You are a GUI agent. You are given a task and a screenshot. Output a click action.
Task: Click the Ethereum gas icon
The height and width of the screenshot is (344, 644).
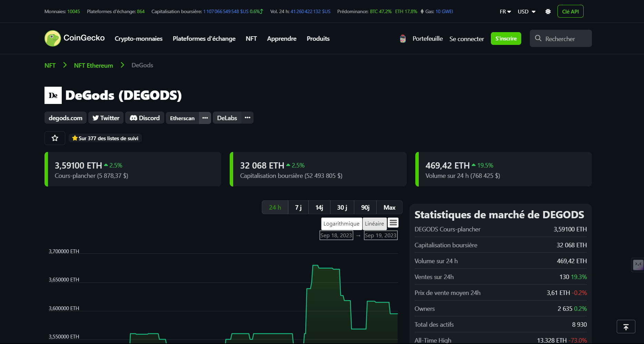[422, 11]
